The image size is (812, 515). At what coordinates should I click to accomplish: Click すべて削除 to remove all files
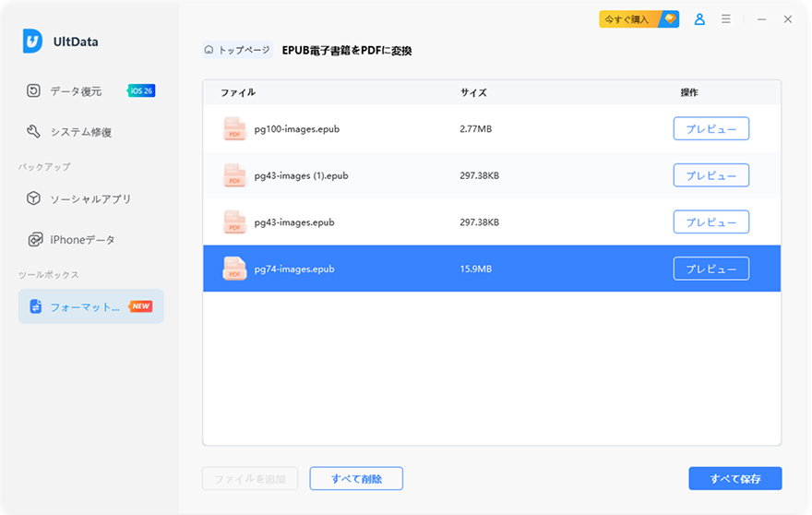click(x=356, y=478)
